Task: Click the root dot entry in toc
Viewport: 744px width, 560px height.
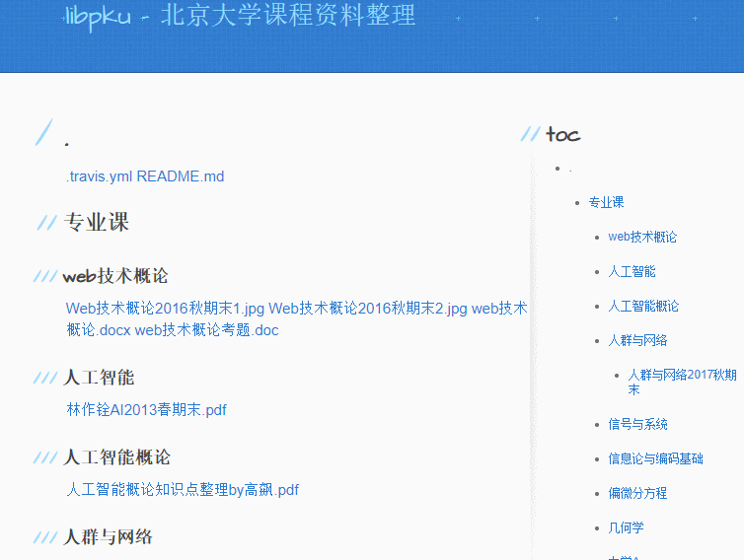Action: [570, 170]
